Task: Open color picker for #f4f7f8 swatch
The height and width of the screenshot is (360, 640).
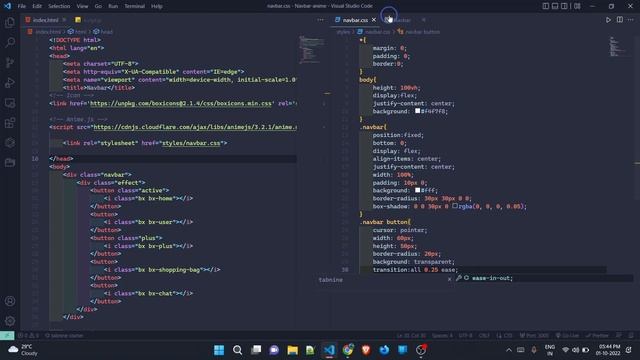Action: point(418,111)
